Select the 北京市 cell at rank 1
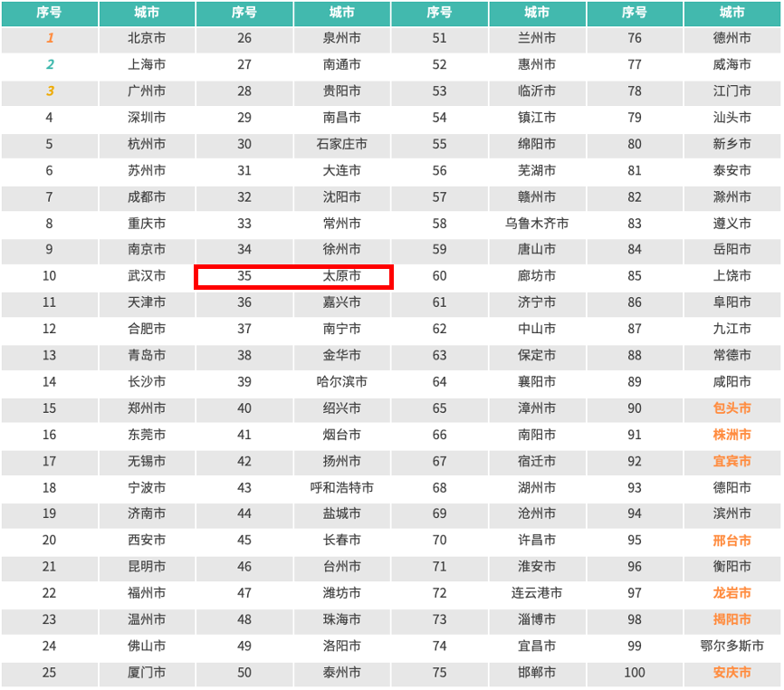 (147, 38)
